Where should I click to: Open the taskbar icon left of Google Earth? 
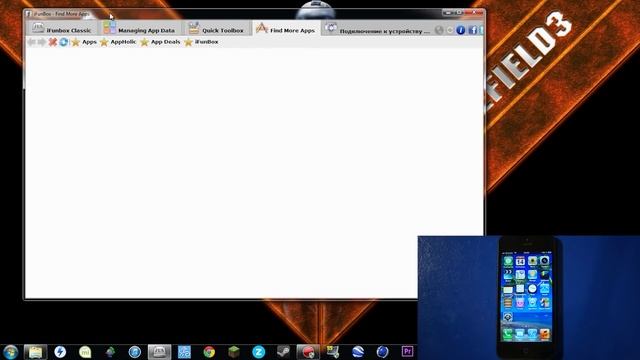click(x=333, y=352)
